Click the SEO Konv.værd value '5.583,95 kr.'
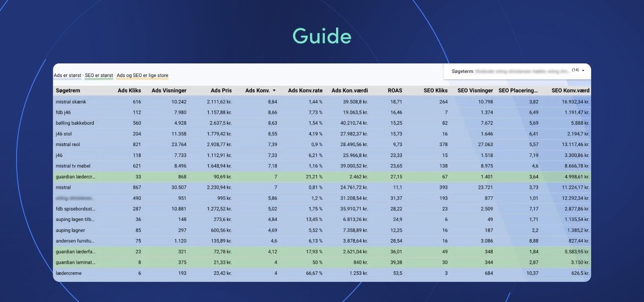Viewport: 644px width, 302px height. pyautogui.click(x=576, y=252)
